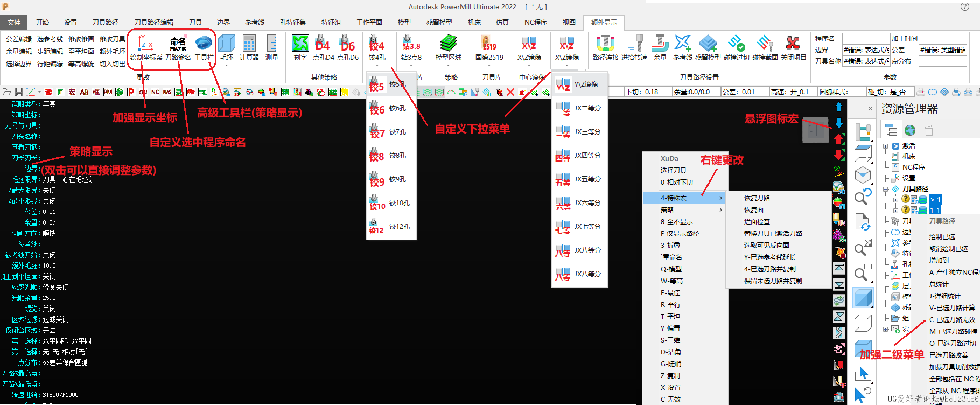Screen dimensions: 980x405
Task: Open 进给转速 feeds and speeds
Action: pyautogui.click(x=634, y=48)
